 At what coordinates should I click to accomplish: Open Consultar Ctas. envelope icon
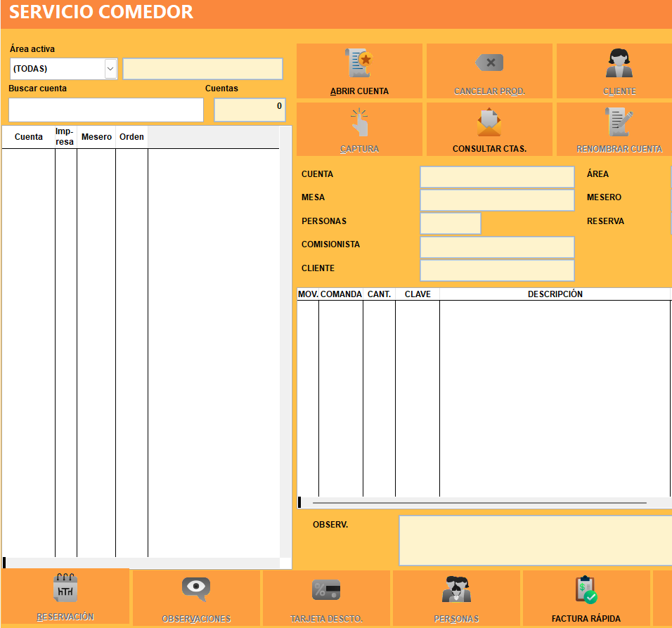pos(489,123)
